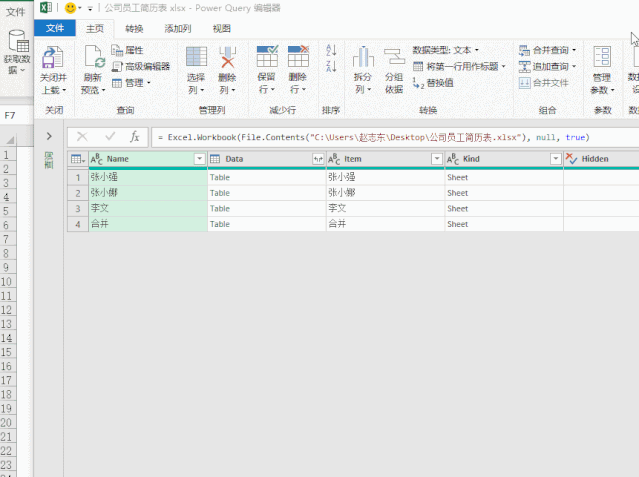Sort descending with the Z-A icon
The width and height of the screenshot is (639, 477).
click(331, 66)
